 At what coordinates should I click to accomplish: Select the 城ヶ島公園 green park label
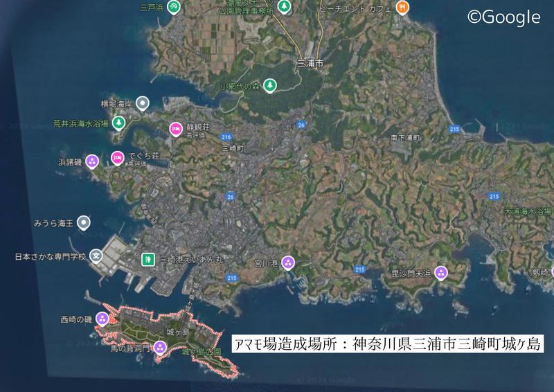(x=201, y=352)
